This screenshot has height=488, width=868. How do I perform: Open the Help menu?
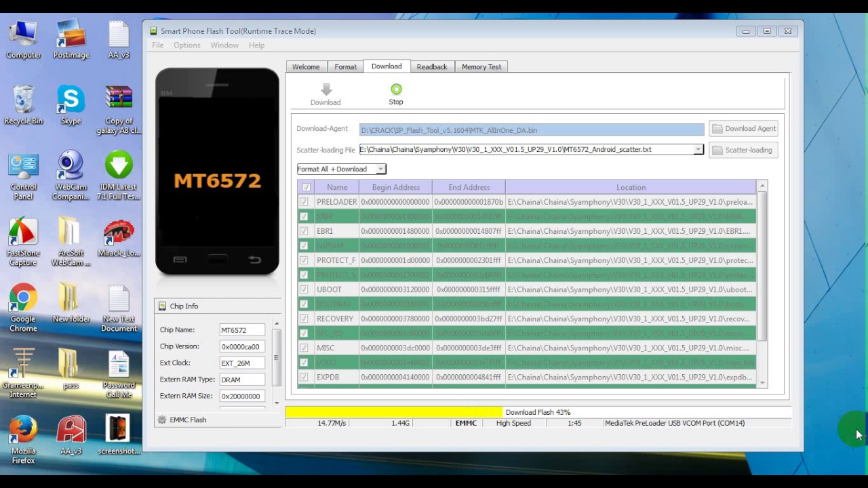pos(256,45)
